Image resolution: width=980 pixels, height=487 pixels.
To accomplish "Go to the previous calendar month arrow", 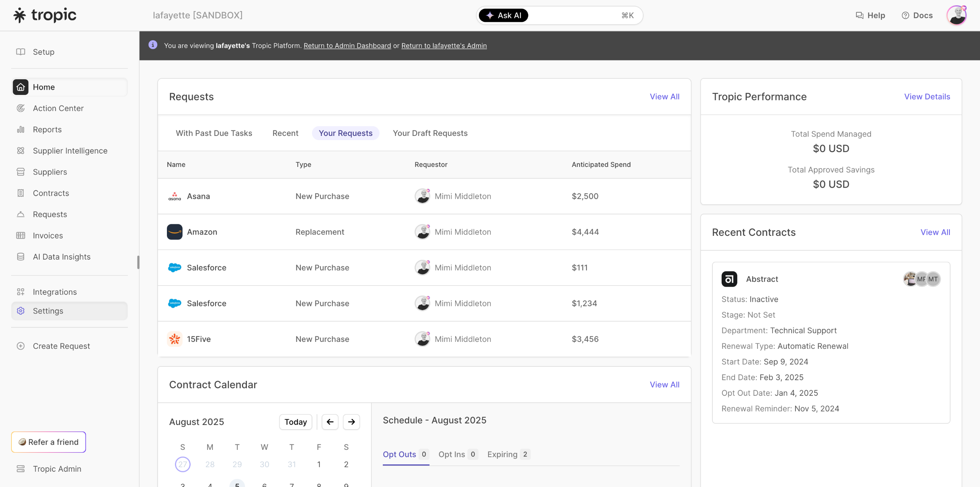I will pyautogui.click(x=330, y=422).
